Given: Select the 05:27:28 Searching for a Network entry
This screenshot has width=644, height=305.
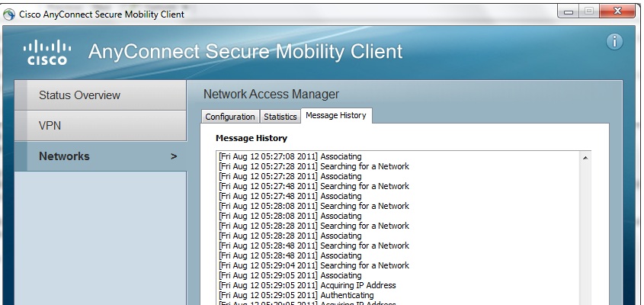Looking at the screenshot, I should (x=314, y=166).
